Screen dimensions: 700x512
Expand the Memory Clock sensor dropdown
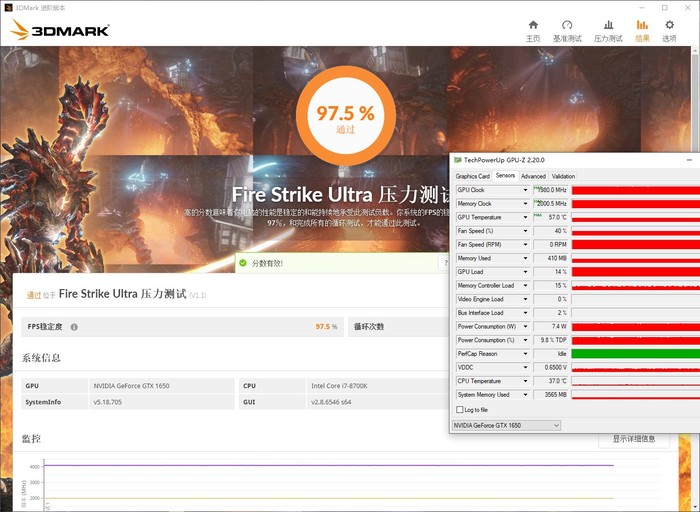click(525, 204)
